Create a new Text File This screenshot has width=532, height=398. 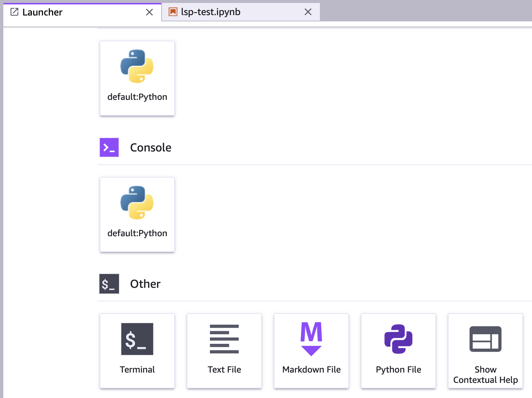224,351
